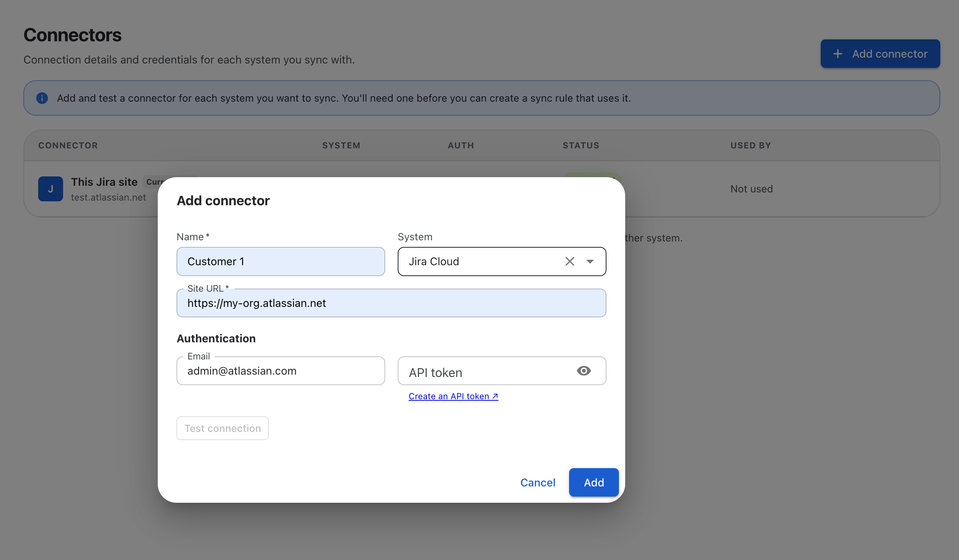Toggle API token visibility eye icon

click(x=584, y=371)
